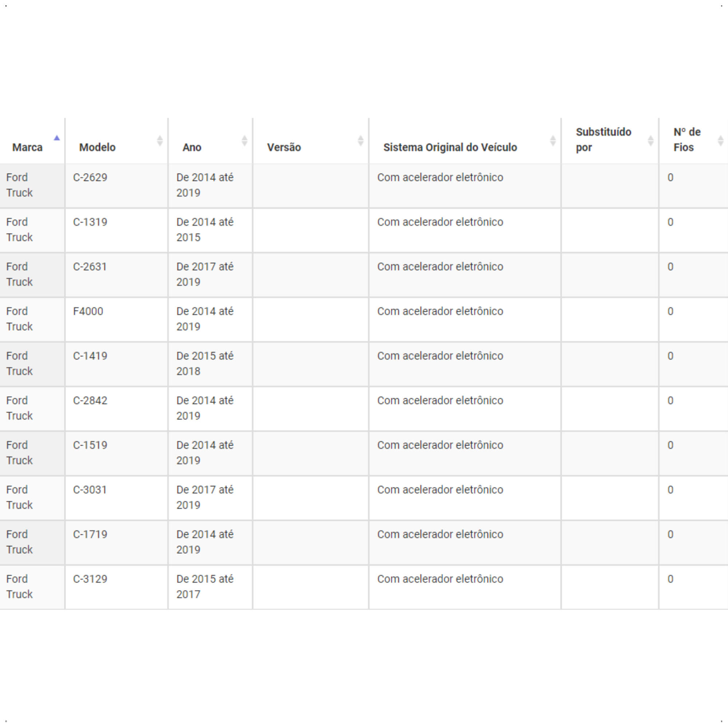Click the Ano column sort arrows
Image resolution: width=728 pixels, height=728 pixels.
[245, 141]
